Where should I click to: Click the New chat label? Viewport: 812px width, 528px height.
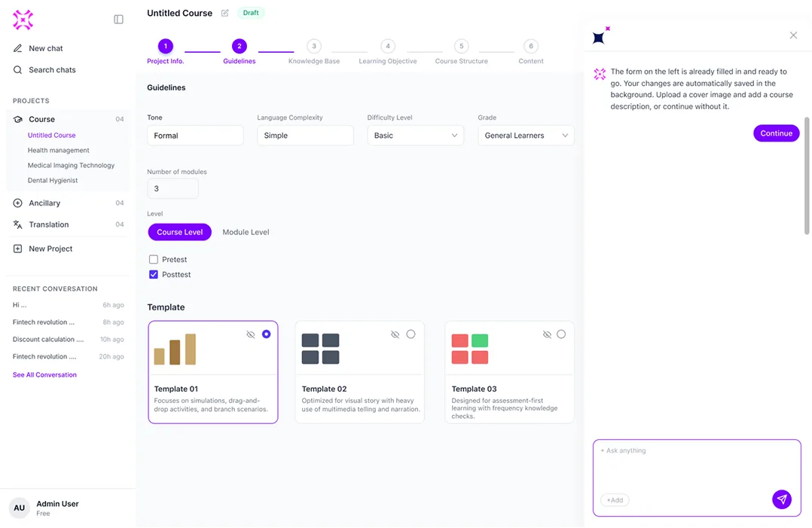pos(45,48)
